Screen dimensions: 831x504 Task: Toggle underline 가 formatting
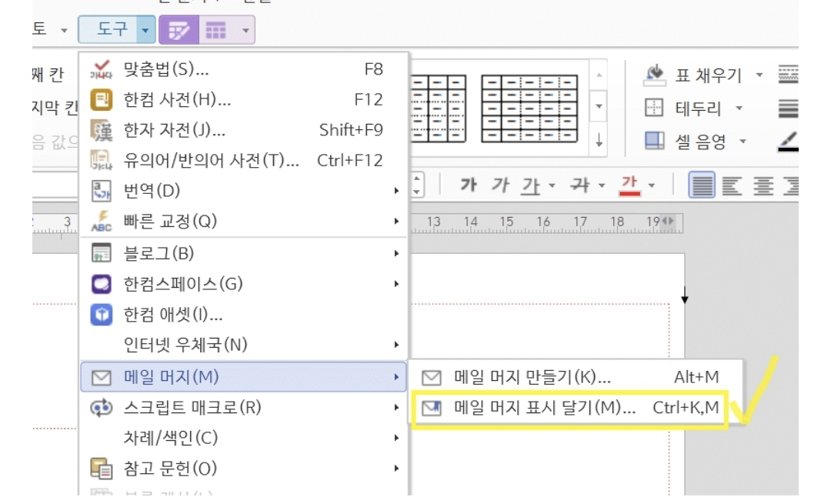coord(530,185)
